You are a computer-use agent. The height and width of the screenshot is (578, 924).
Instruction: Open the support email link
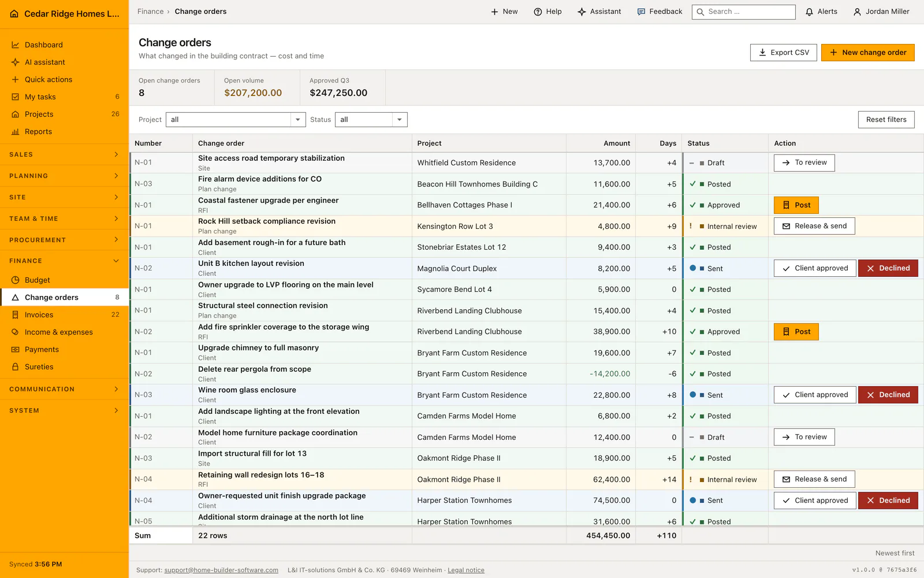point(221,570)
